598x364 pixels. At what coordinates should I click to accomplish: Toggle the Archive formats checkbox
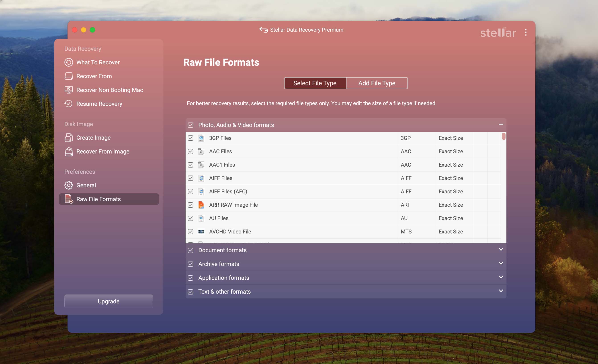click(x=190, y=264)
